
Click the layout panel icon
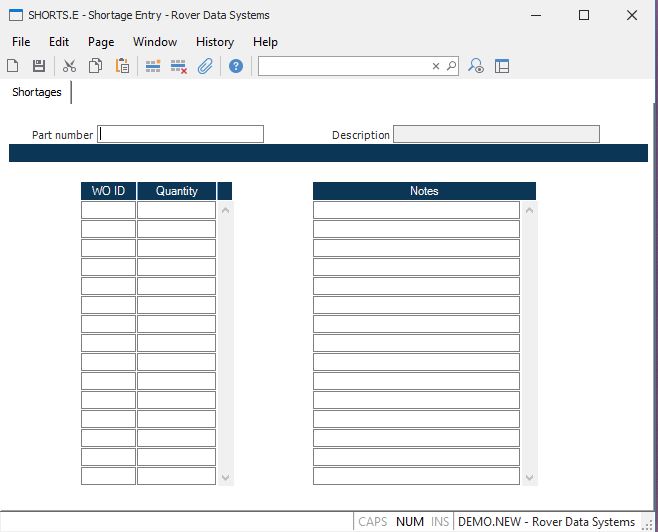click(x=502, y=66)
